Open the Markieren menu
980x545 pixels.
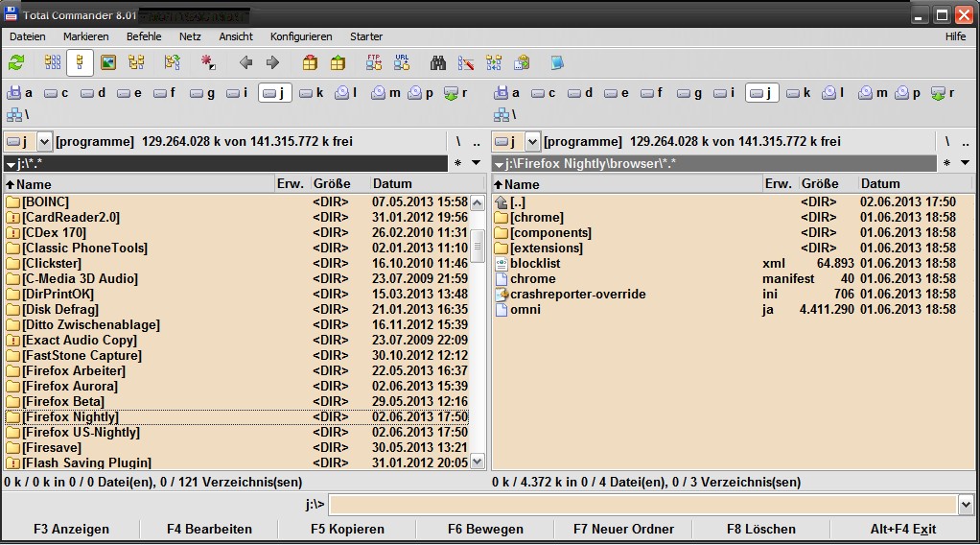(86, 36)
